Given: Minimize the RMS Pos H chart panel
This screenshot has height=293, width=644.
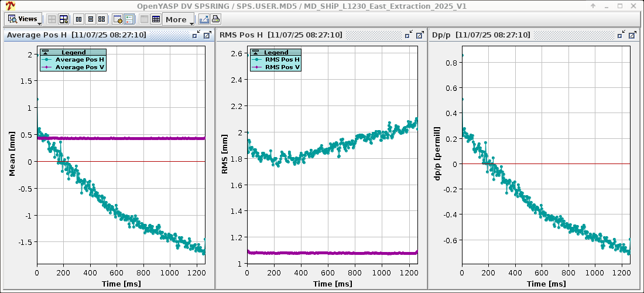Looking at the screenshot, I should pos(408,35).
